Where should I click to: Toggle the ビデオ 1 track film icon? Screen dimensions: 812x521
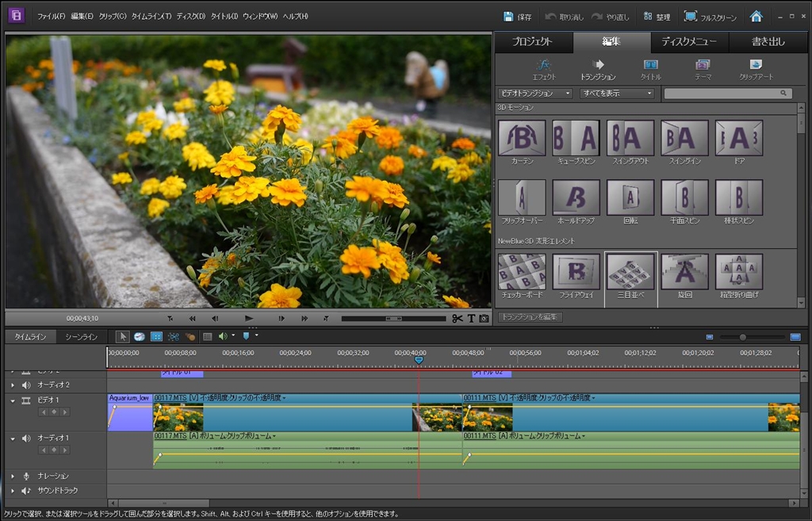pos(26,400)
